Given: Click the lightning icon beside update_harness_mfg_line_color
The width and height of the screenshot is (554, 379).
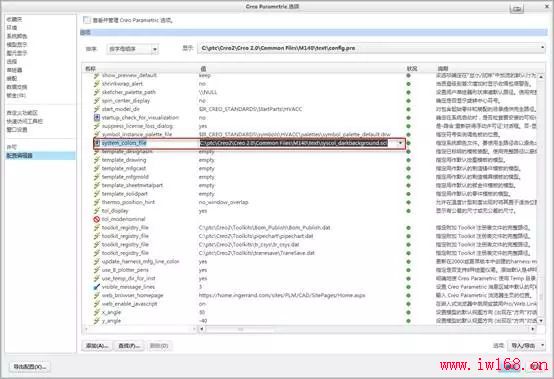Looking at the screenshot, I should [x=96, y=262].
